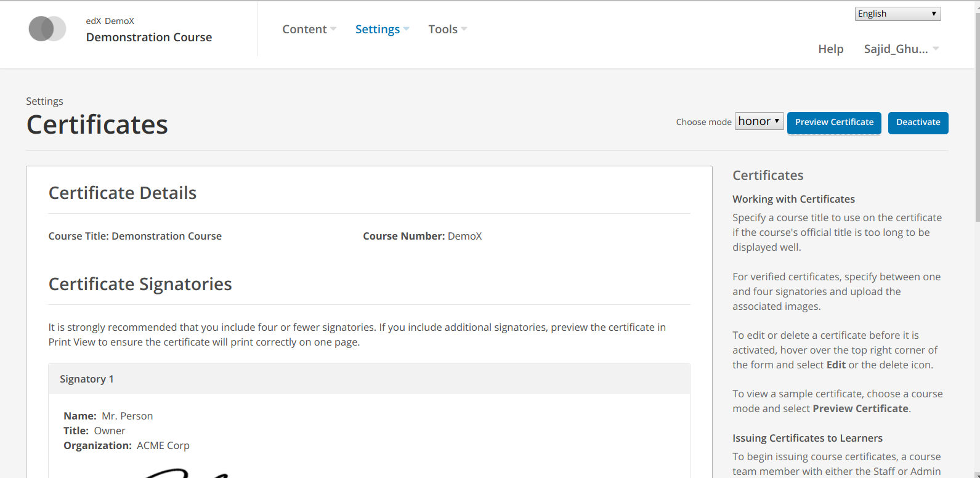Open the honor mode dropdown

[x=759, y=121]
